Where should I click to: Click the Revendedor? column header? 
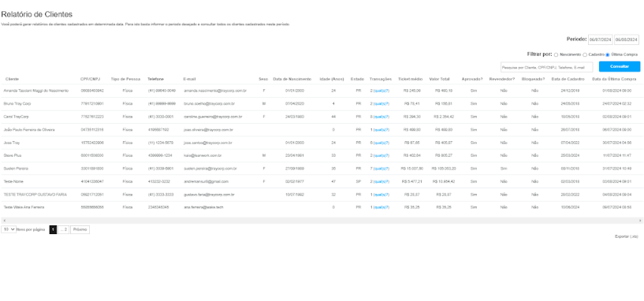pyautogui.click(x=502, y=79)
